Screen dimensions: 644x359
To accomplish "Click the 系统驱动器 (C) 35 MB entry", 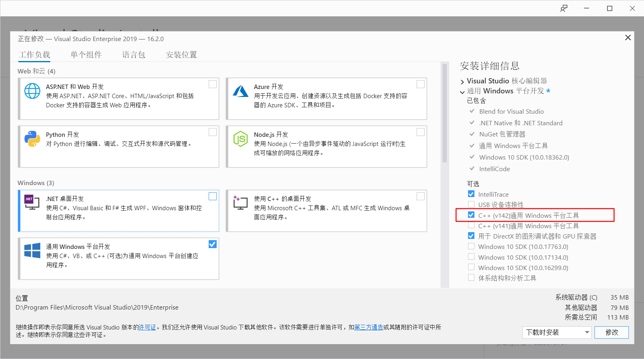I will 592,297.
